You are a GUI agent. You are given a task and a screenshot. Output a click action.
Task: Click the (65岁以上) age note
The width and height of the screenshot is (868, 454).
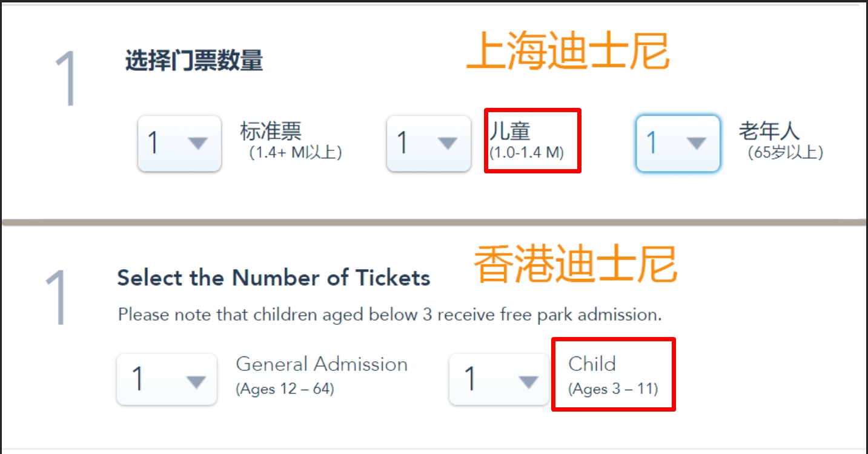[786, 152]
